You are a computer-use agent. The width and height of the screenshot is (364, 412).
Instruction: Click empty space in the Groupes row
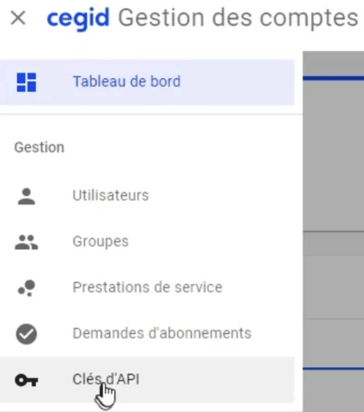point(213,242)
